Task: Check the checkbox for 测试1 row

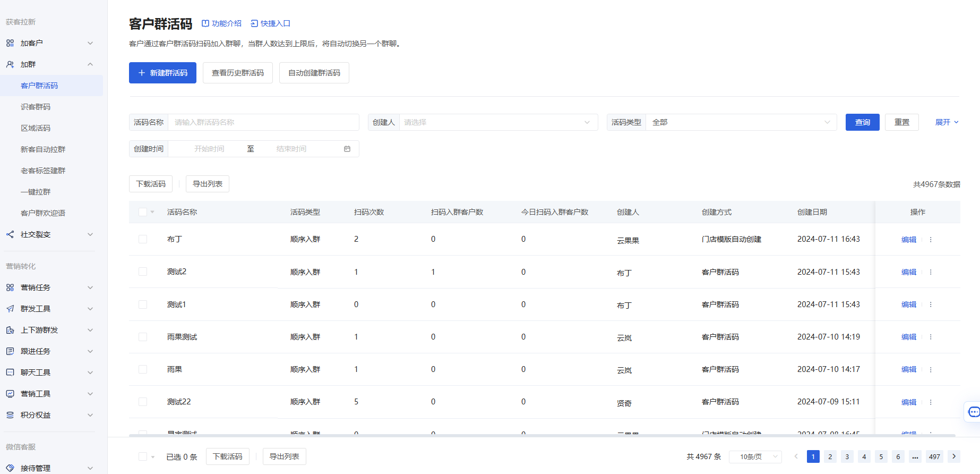Action: (143, 304)
